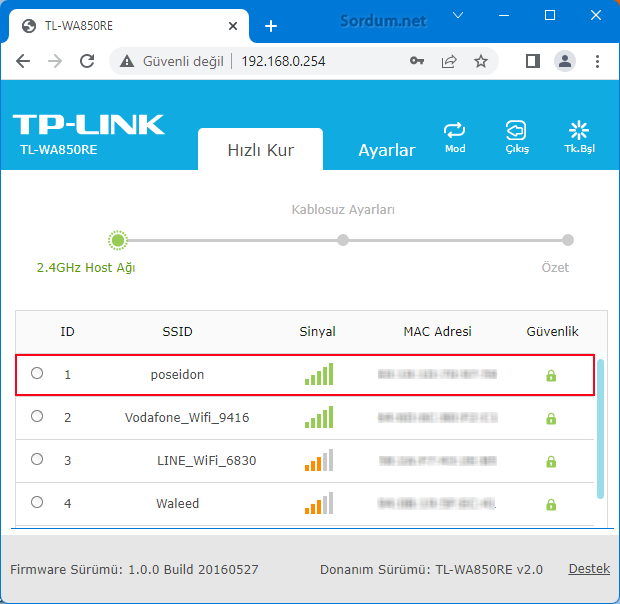Image resolution: width=620 pixels, height=604 pixels.
Task: Select the LINE_WiFi_6830 radio button
Action: coord(37,459)
